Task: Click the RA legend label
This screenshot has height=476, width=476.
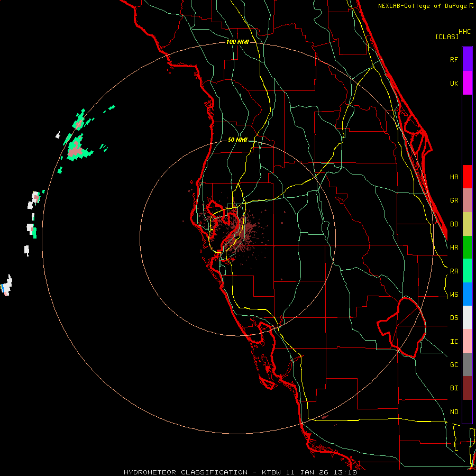Action: tap(454, 271)
